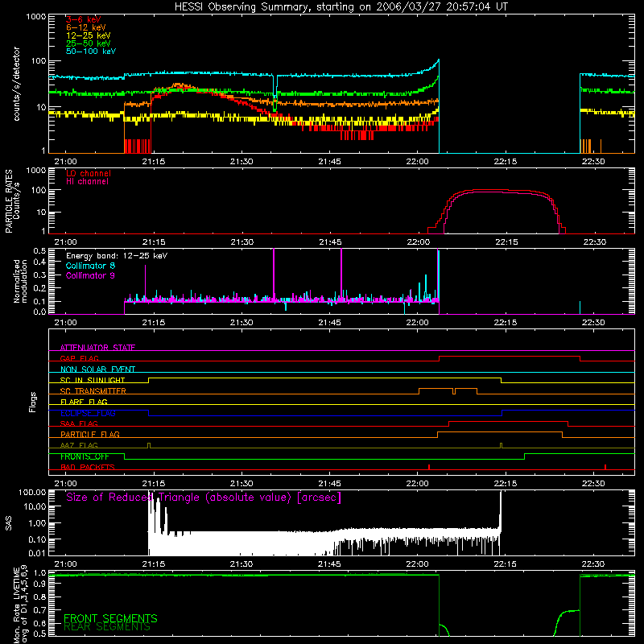The width and height of the screenshot is (644, 644).
Task: Click the PARTICLE_FLAG label
Action: [x=90, y=435]
